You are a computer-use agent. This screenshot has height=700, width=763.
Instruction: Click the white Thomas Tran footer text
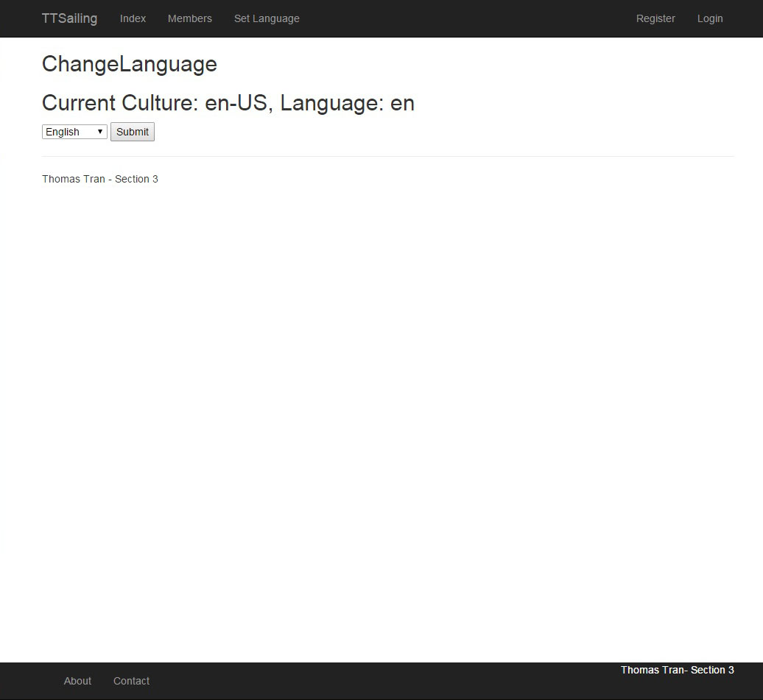[x=677, y=670]
